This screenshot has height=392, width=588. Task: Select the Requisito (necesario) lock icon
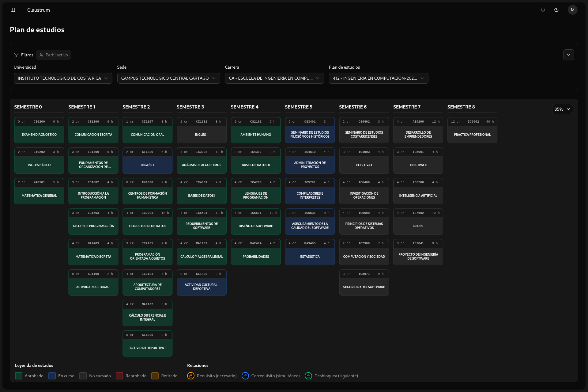[191, 375]
